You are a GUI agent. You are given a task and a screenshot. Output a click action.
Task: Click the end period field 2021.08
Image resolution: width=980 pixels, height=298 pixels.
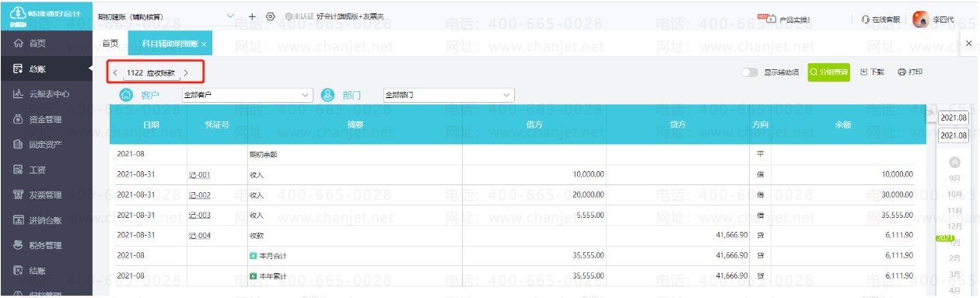pyautogui.click(x=954, y=135)
